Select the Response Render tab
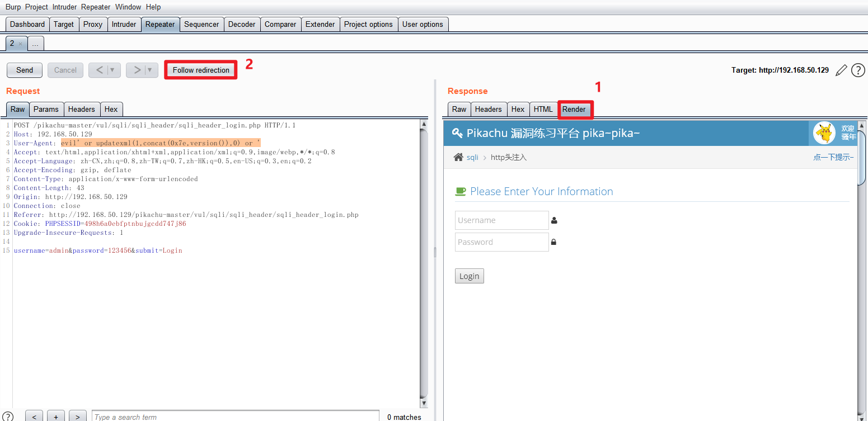The height and width of the screenshot is (421, 868). pyautogui.click(x=574, y=109)
